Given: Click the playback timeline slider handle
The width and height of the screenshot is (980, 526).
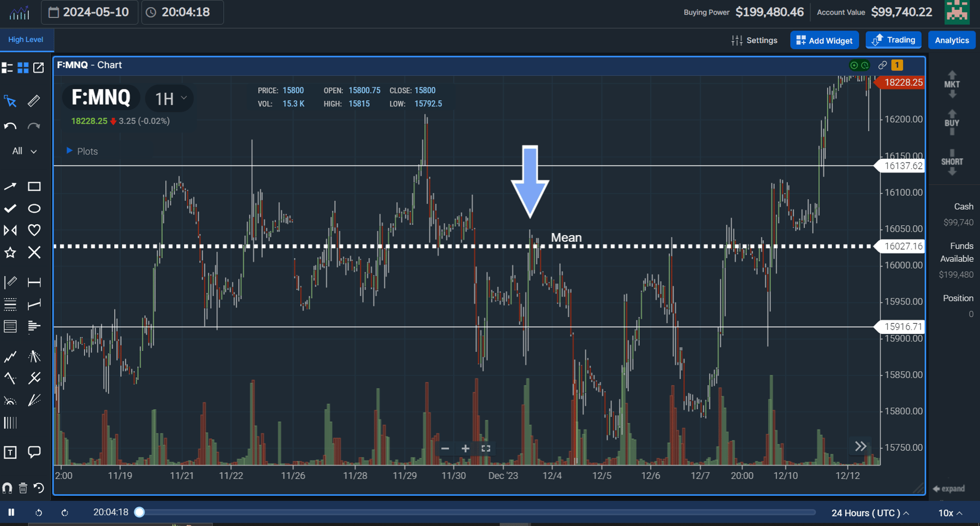Looking at the screenshot, I should click(x=140, y=512).
